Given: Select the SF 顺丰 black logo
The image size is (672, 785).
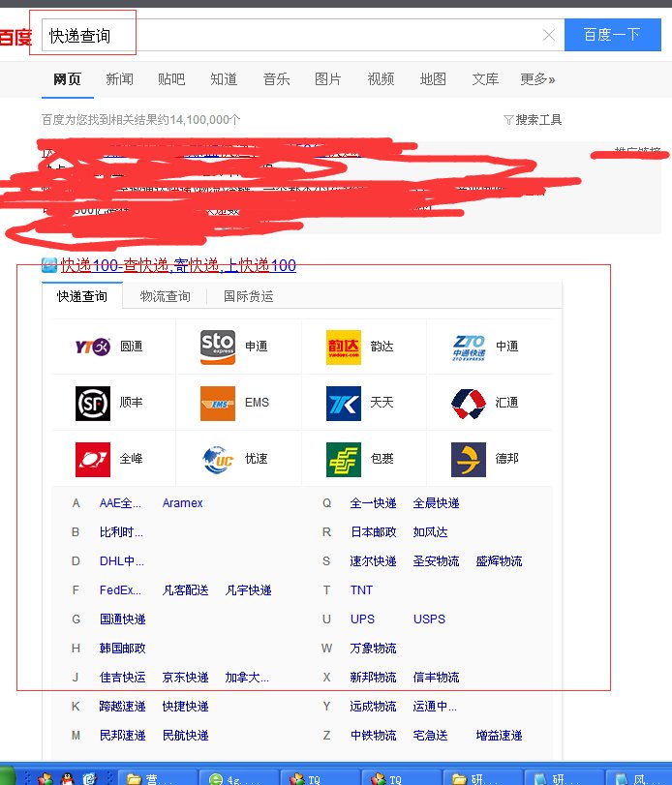Looking at the screenshot, I should click(x=93, y=403).
